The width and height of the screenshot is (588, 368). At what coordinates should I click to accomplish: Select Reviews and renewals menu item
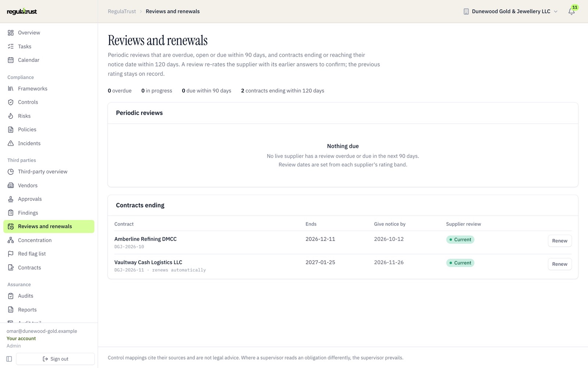tap(49, 226)
